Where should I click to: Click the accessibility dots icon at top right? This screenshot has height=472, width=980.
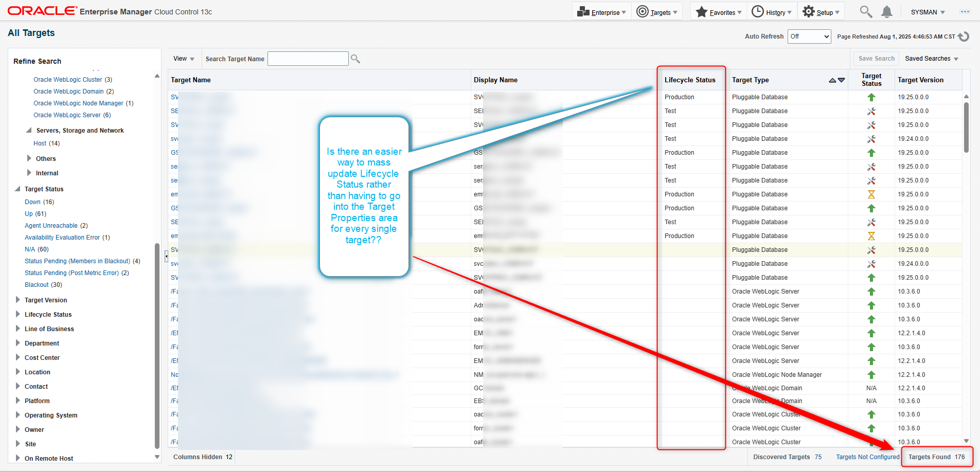pyautogui.click(x=965, y=11)
